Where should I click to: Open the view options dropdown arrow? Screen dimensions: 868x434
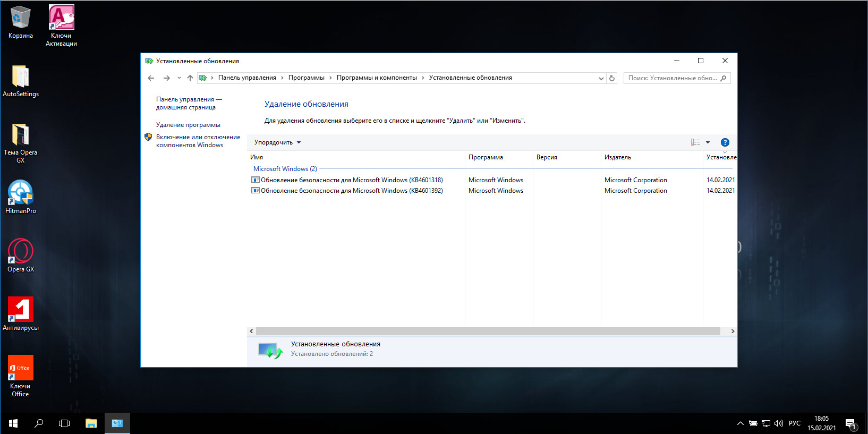coord(708,142)
